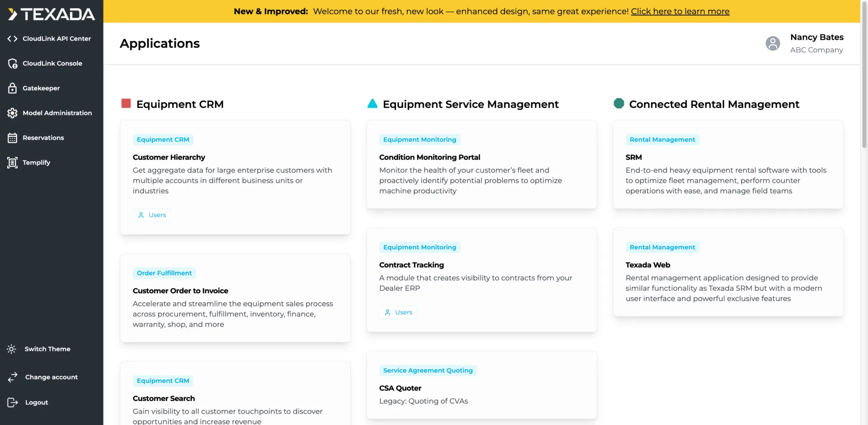Click the Texada logo in sidebar
Viewport: 868px width, 425px height.
pos(51,14)
